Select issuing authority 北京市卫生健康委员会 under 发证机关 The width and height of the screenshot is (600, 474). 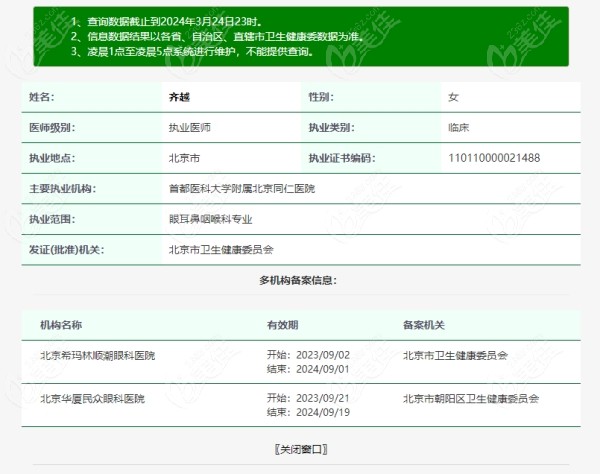(x=221, y=250)
